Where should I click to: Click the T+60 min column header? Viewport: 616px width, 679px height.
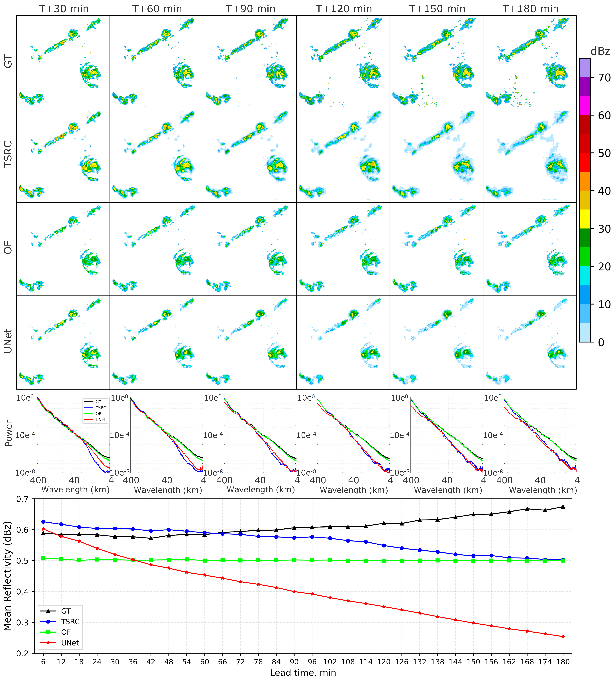pyautogui.click(x=157, y=9)
